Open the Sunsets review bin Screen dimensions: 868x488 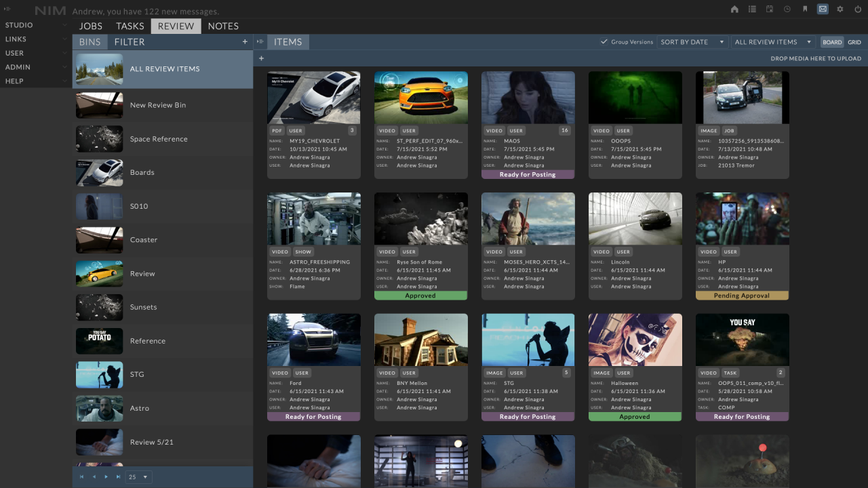coord(142,307)
